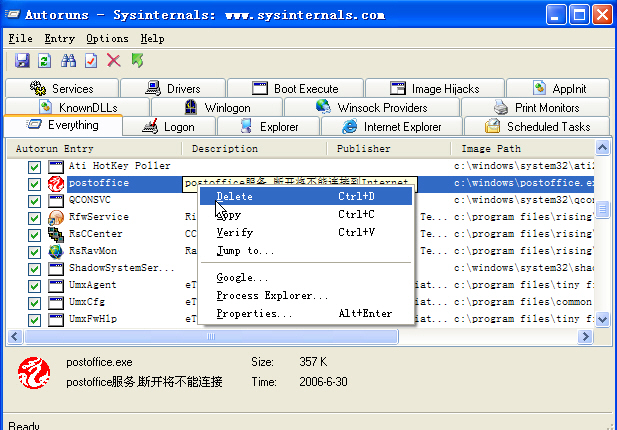This screenshot has width=617, height=430.
Task: Open the Help menu
Action: 153,39
